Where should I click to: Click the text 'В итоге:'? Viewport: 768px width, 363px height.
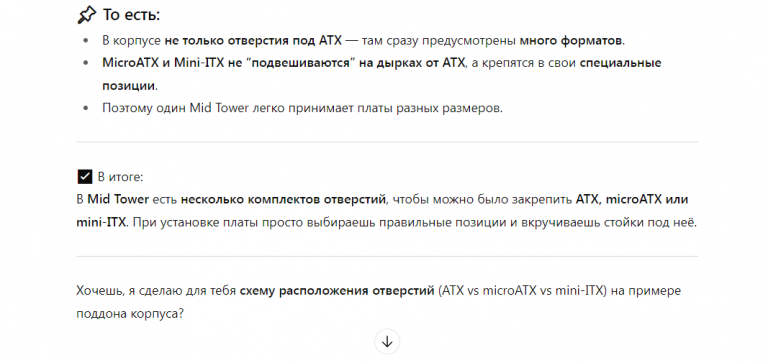[120, 177]
